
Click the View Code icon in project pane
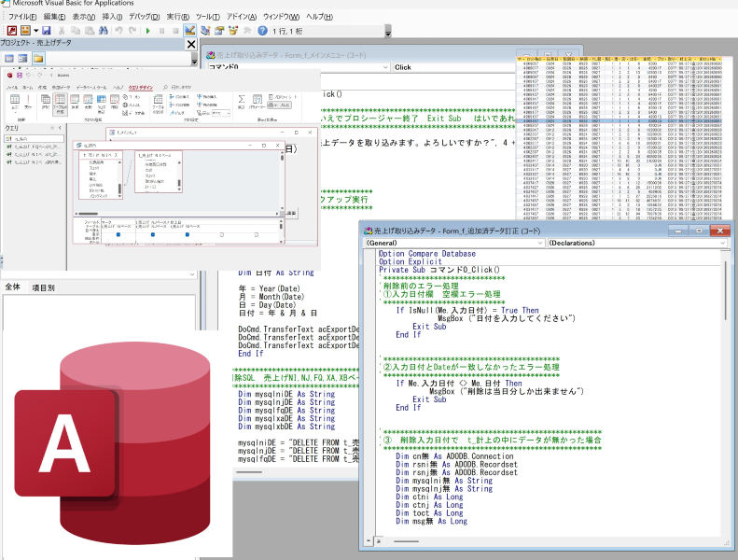point(9,58)
